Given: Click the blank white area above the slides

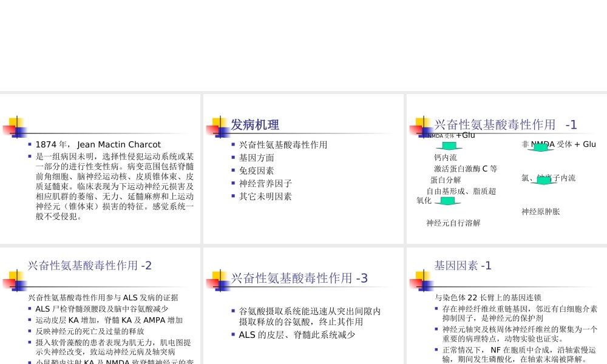Looking at the screenshot, I should point(303,45).
